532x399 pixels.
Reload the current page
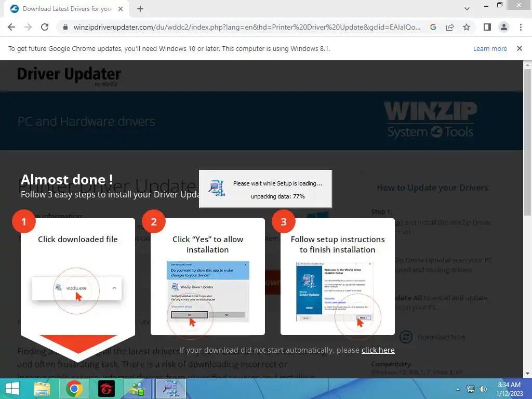click(x=45, y=27)
